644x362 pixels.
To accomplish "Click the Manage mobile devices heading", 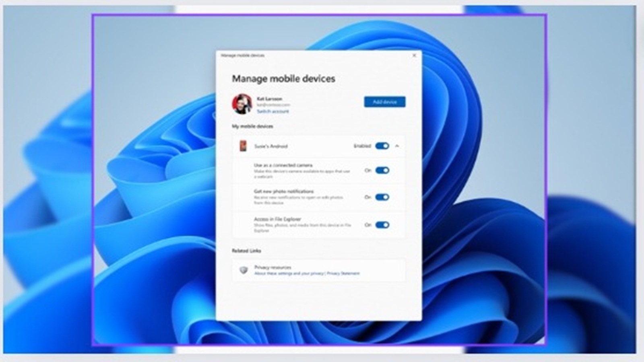I will click(x=284, y=79).
